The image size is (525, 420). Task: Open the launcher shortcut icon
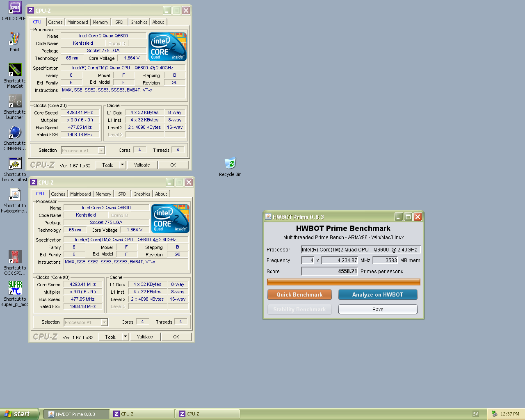coord(15,101)
